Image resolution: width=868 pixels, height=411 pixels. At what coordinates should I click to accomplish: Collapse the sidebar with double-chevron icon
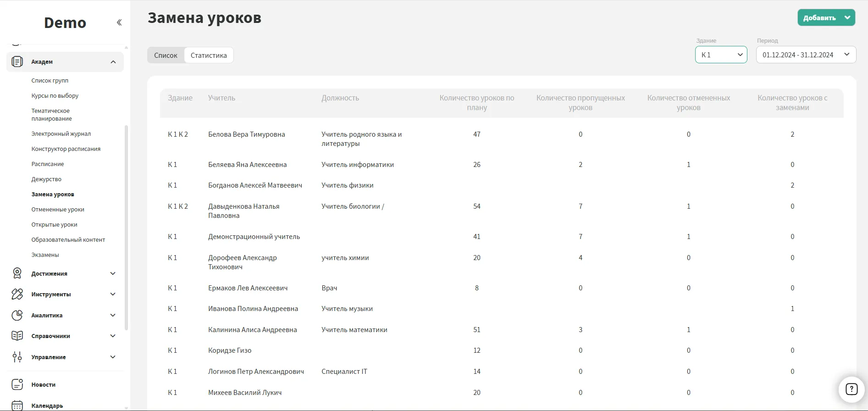coord(119,22)
